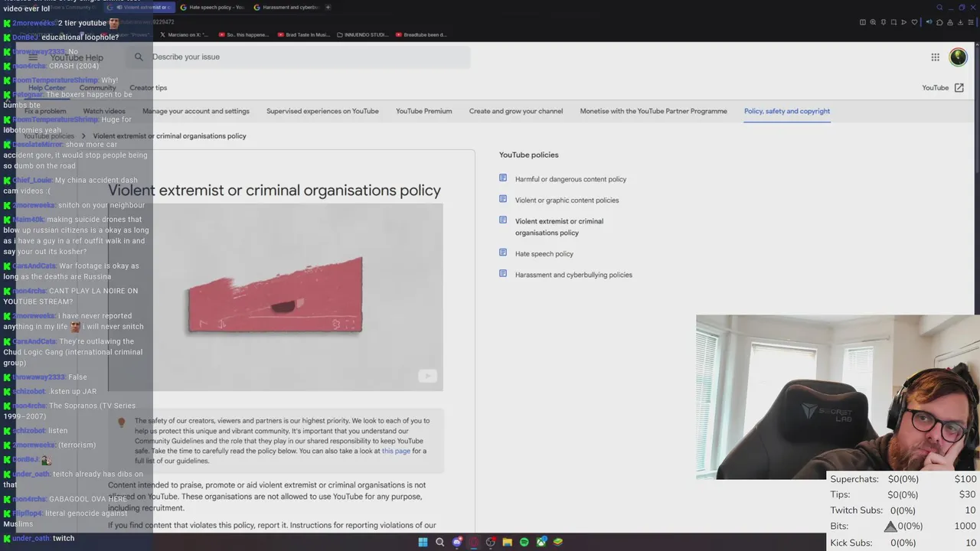
Task: Open Spotify from the taskbar
Action: tap(524, 542)
